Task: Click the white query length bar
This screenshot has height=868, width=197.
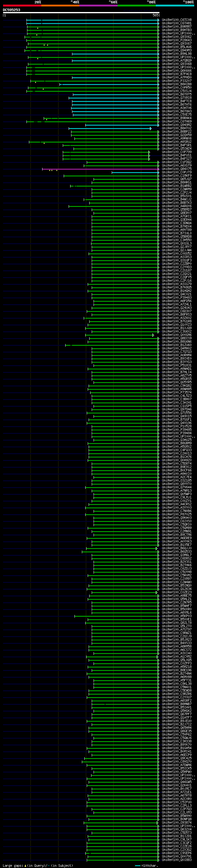Action: 81,12
